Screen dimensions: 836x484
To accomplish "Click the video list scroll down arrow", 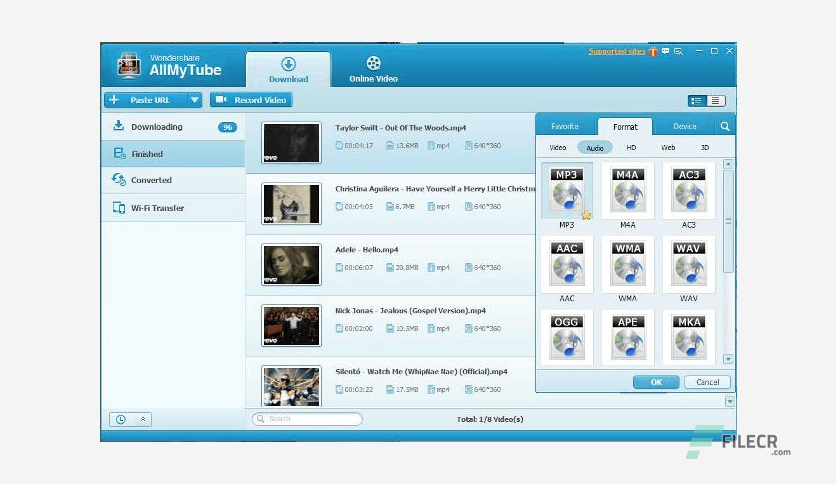I will [x=730, y=401].
